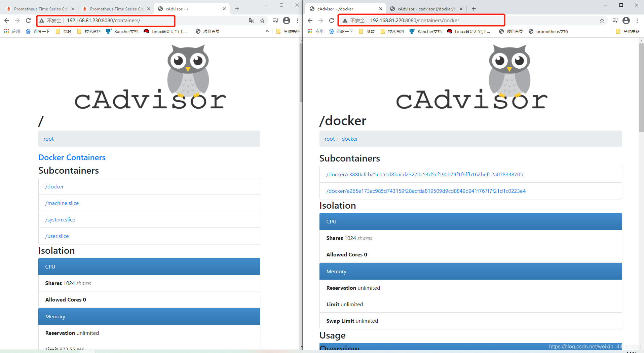Click translate icon in left address bar
The width and height of the screenshot is (644, 353).
[252, 21]
